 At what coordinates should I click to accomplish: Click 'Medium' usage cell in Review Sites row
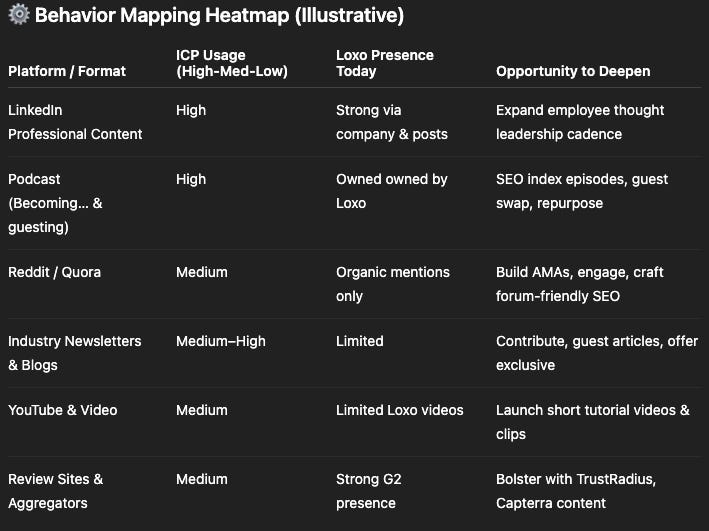coord(202,479)
